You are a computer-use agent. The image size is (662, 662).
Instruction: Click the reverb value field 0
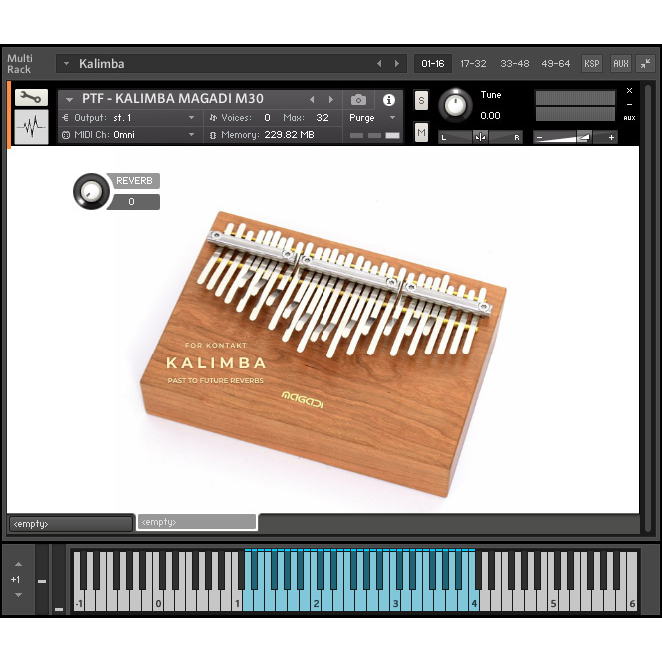[133, 202]
